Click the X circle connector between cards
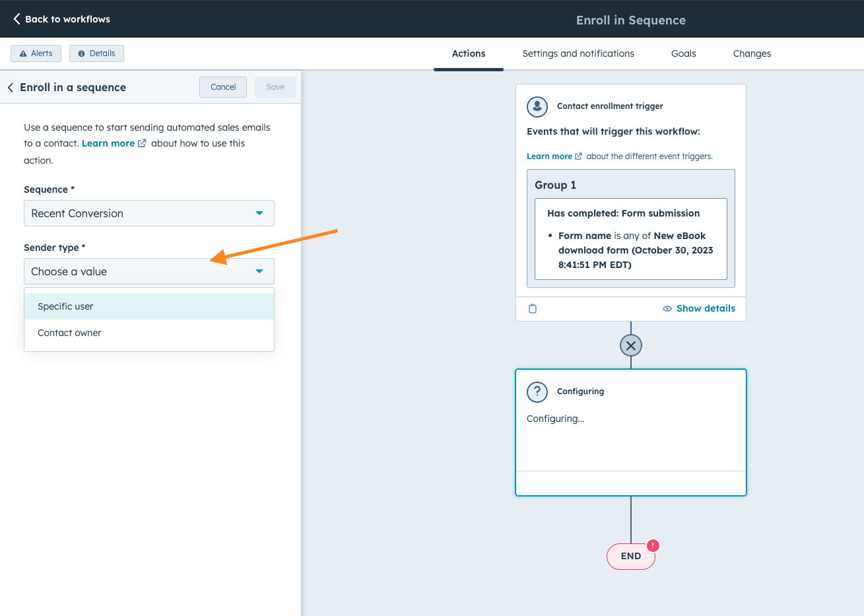 (631, 345)
